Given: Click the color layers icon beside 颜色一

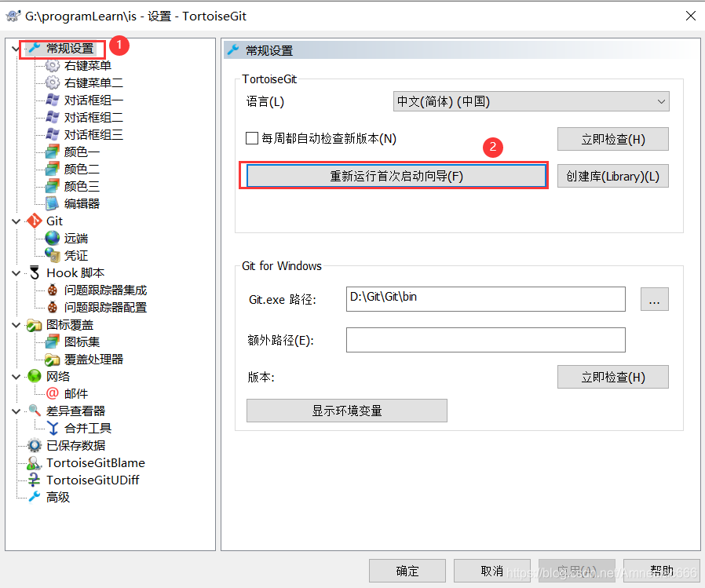Looking at the screenshot, I should [x=53, y=152].
